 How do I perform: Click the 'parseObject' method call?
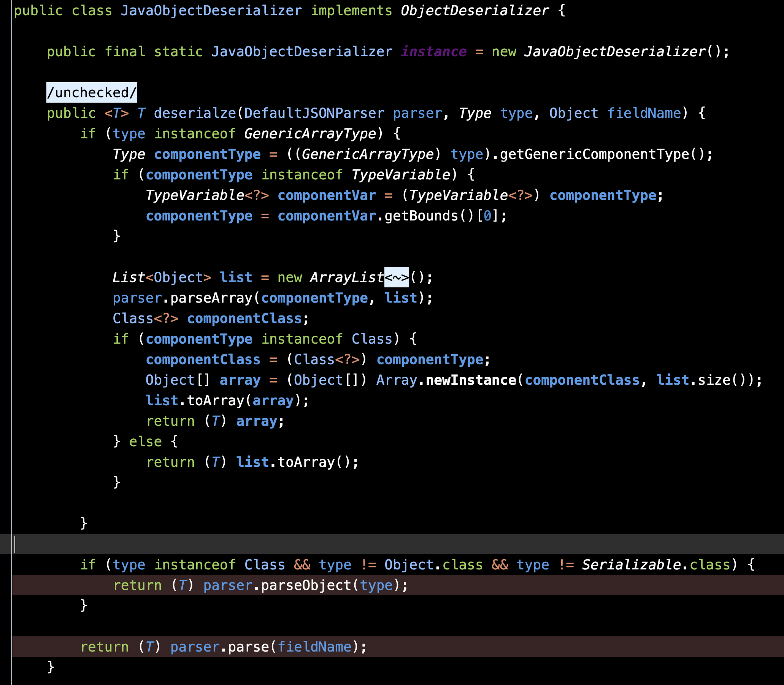(x=306, y=585)
